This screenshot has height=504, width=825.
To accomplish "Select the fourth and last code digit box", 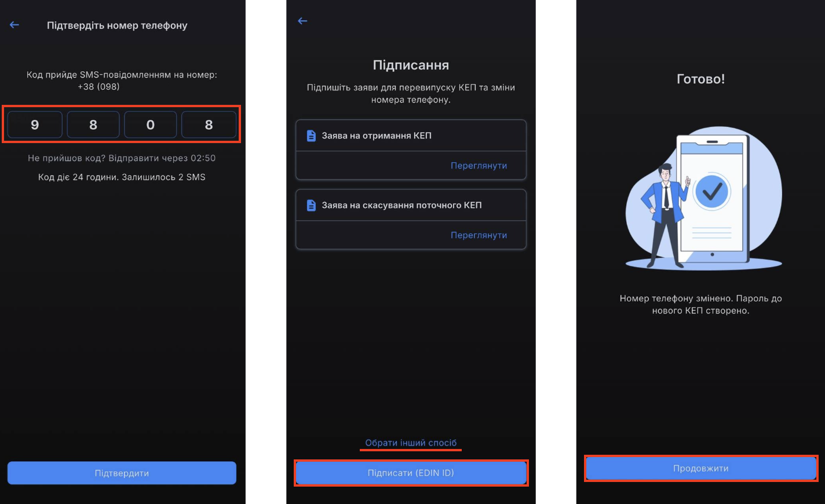I will tap(209, 125).
